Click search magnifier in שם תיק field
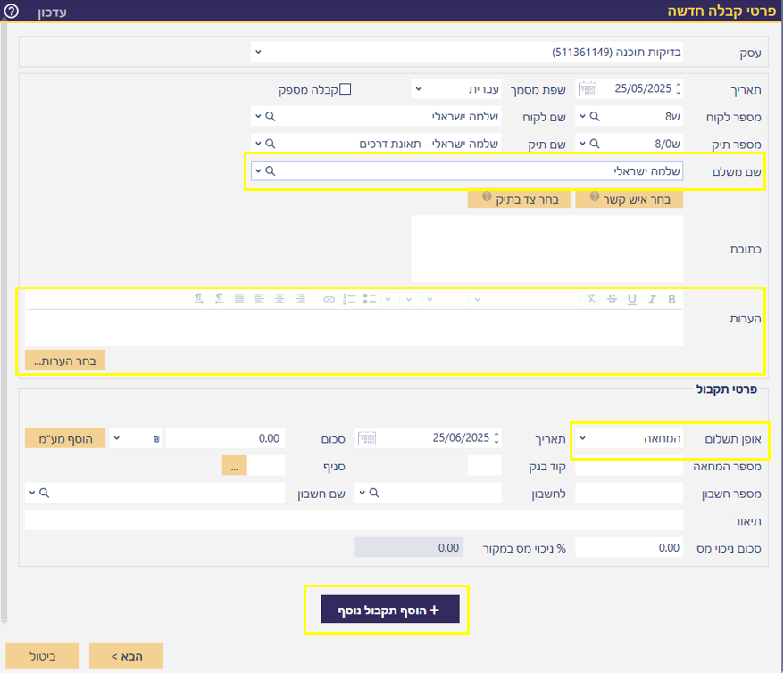The width and height of the screenshot is (784, 673). click(x=270, y=144)
